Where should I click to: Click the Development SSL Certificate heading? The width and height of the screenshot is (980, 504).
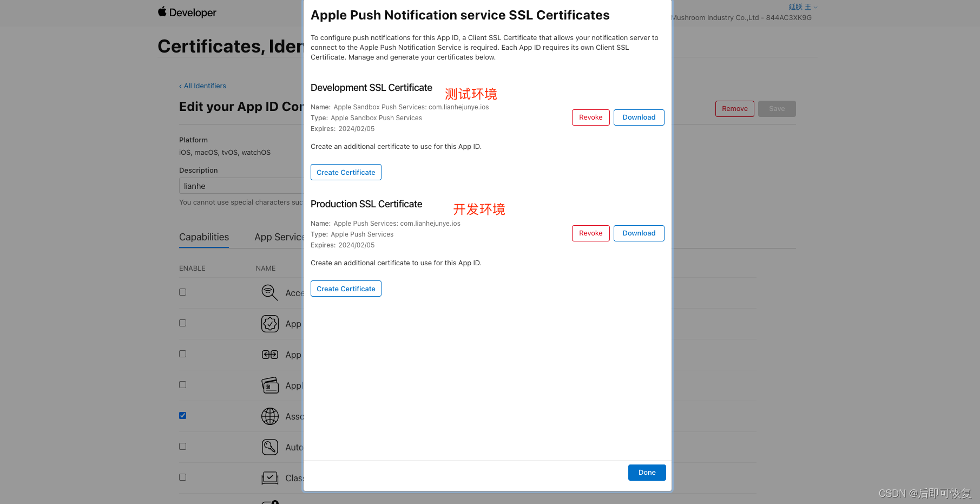point(371,88)
